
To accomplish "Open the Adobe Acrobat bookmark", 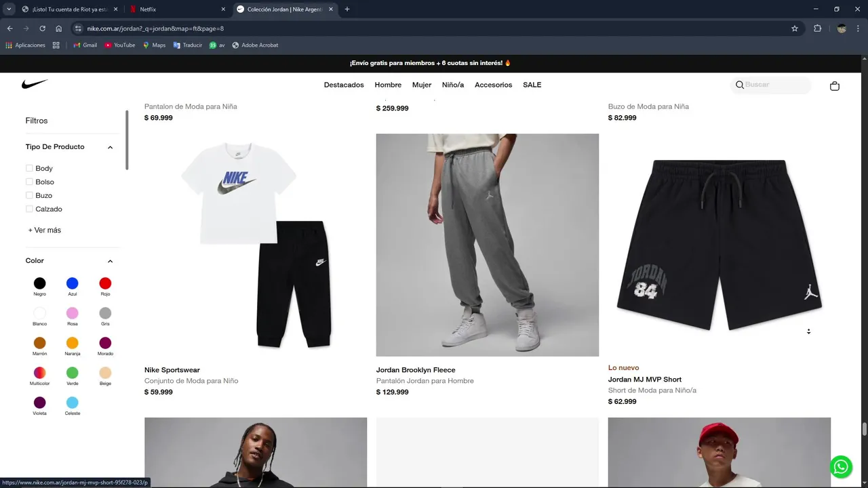I will (255, 45).
